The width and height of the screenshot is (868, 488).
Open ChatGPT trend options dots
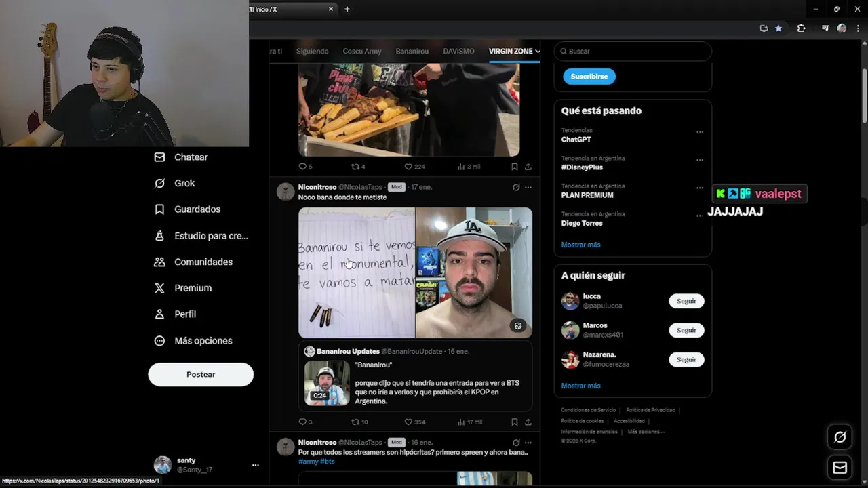(700, 132)
